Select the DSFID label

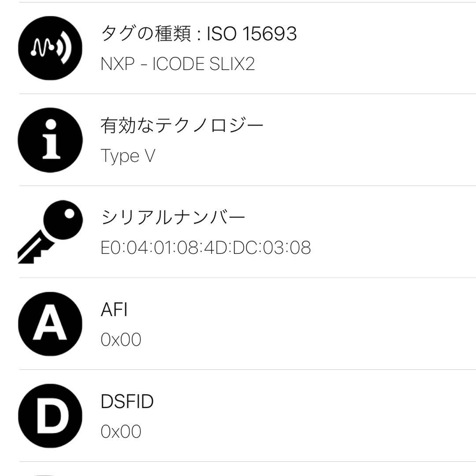point(127,402)
